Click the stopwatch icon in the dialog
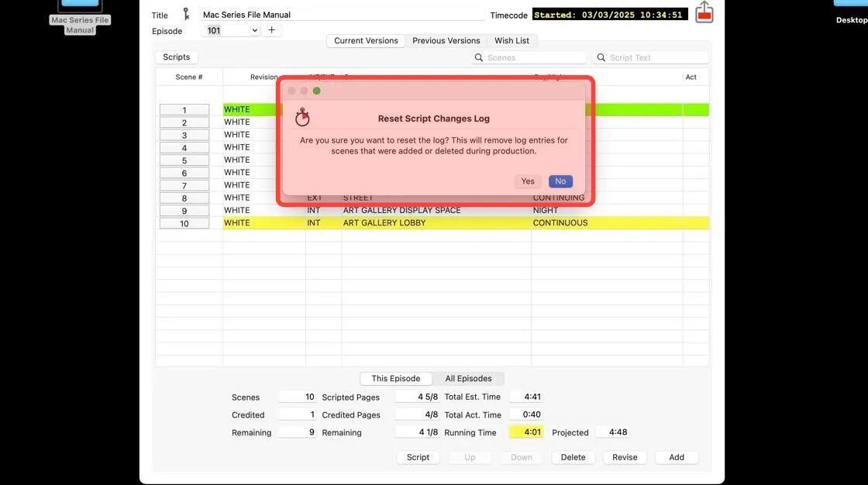This screenshot has width=868, height=485. point(302,117)
